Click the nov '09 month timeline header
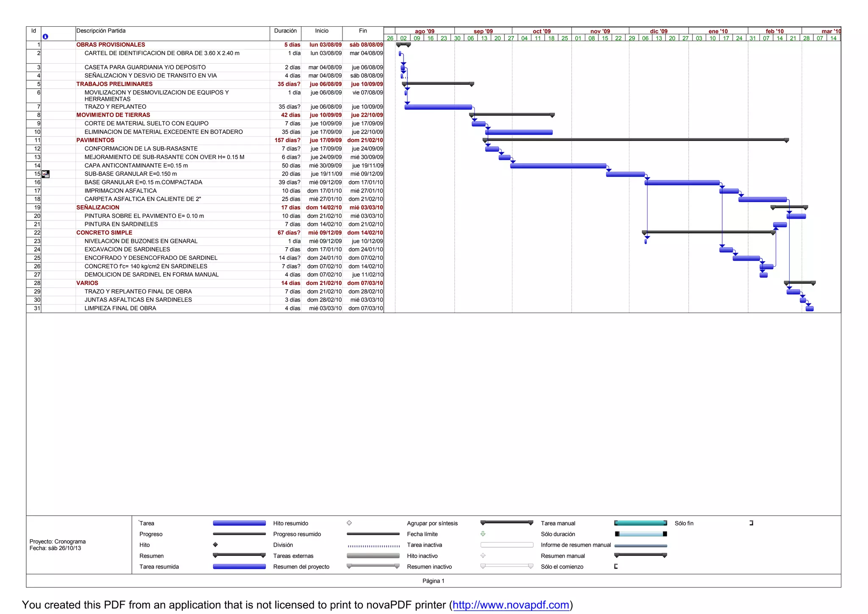868x614 pixels. pos(600,31)
